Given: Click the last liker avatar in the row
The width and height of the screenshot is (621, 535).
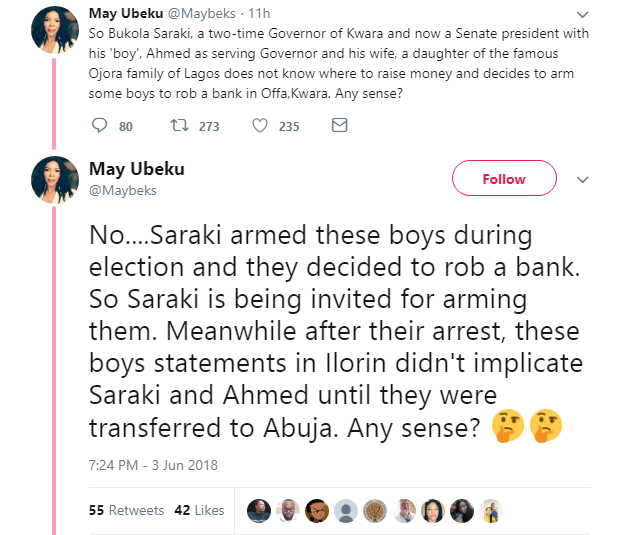Looking at the screenshot, I should 491,510.
